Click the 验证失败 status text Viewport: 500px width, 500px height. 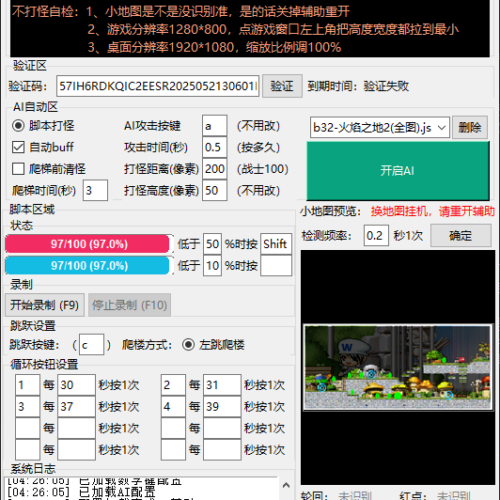pos(386,86)
